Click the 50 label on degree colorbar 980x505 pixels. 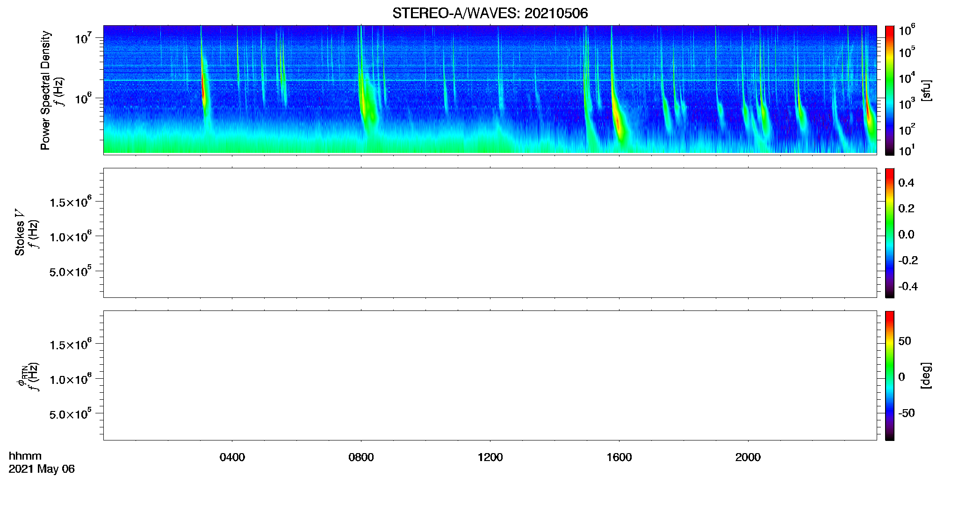tap(905, 341)
